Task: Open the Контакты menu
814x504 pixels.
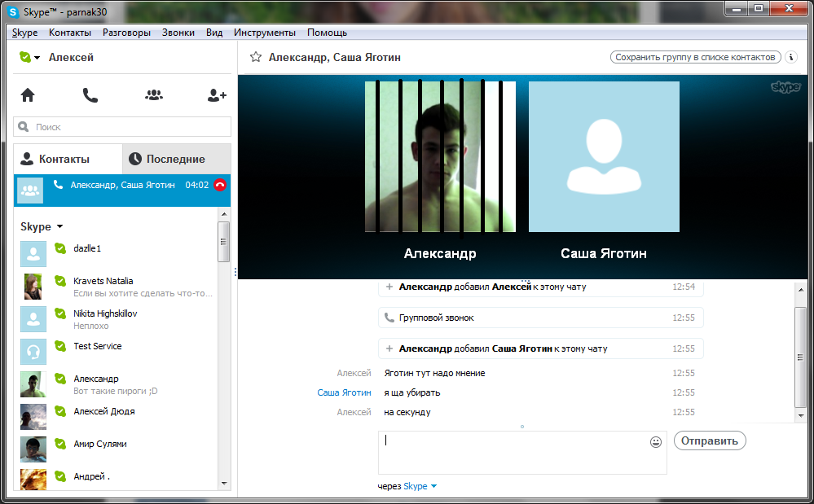Action: pos(70,32)
